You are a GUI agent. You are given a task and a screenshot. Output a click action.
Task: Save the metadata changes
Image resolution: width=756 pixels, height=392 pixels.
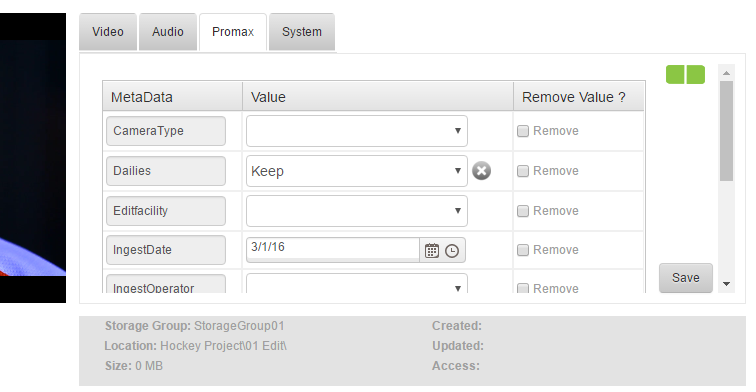(x=686, y=278)
